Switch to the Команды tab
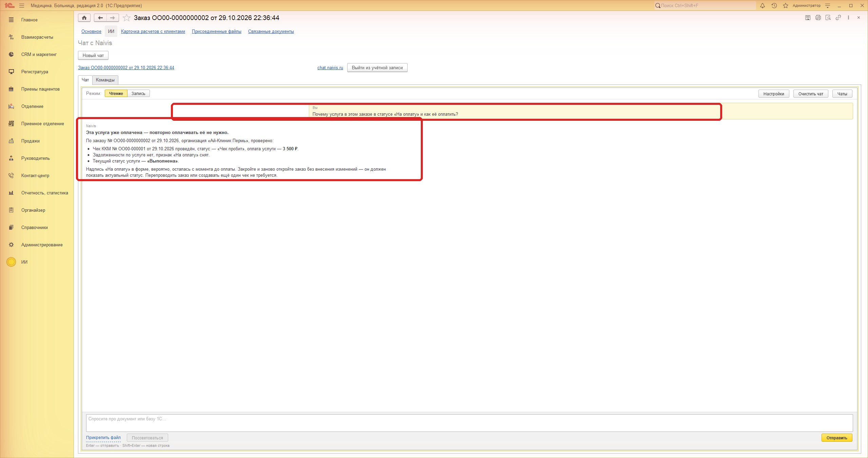This screenshot has height=458, width=868. tap(105, 80)
